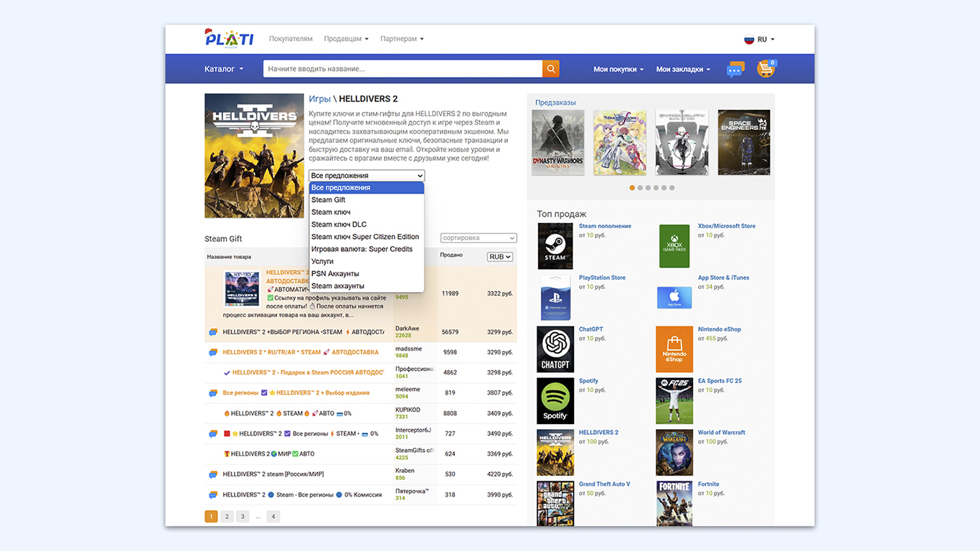Click the search input field

402,69
